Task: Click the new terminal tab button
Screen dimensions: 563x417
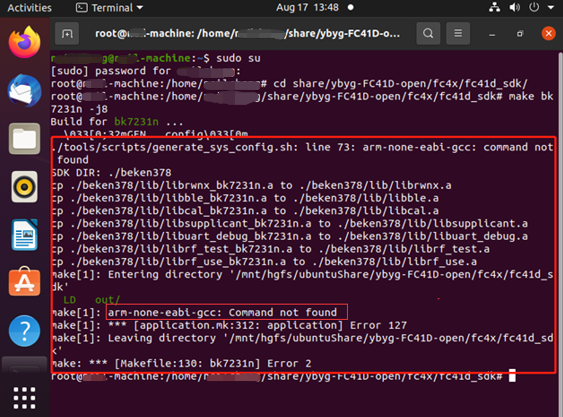Action: (67, 33)
